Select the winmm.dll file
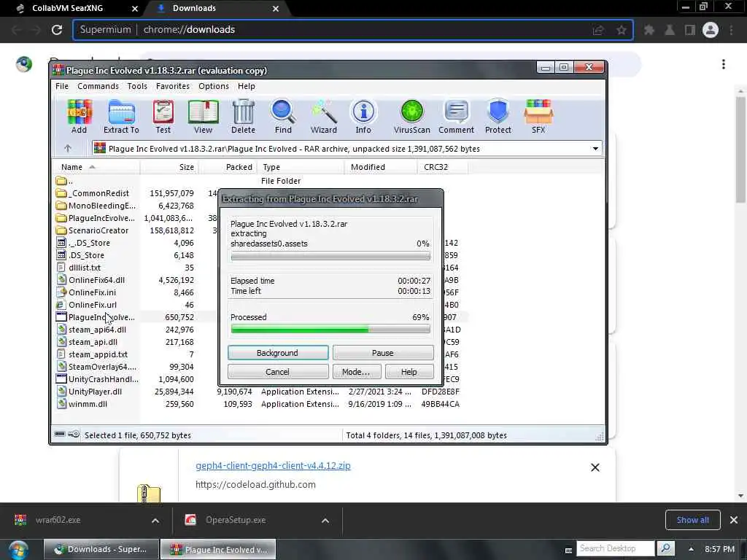Viewport: 747px width, 560px height. click(x=88, y=404)
